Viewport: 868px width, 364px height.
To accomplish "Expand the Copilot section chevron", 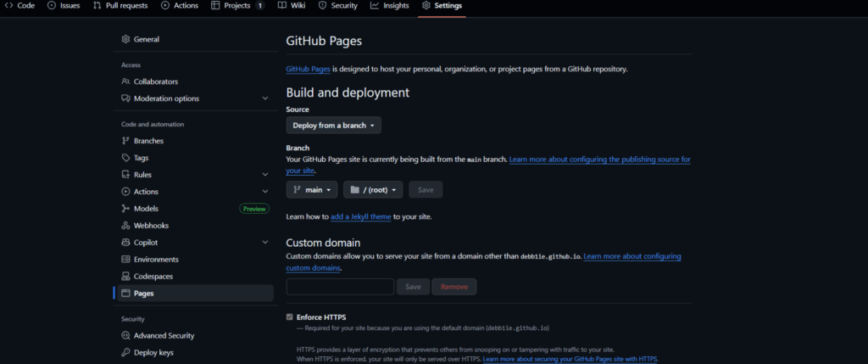I will click(x=265, y=243).
